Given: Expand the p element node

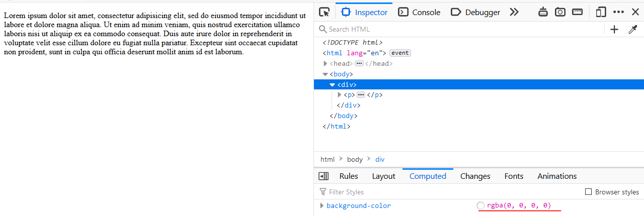Looking at the screenshot, I should (x=340, y=95).
